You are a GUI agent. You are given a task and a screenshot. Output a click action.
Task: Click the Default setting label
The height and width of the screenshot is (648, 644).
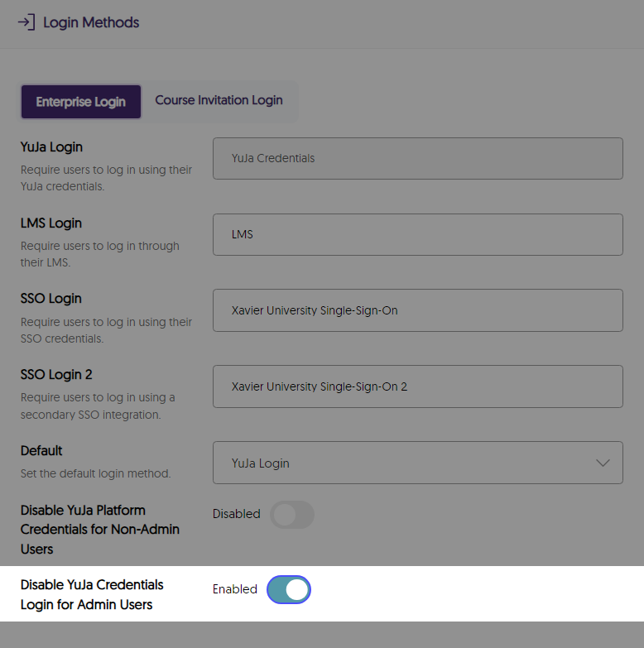[41, 451]
